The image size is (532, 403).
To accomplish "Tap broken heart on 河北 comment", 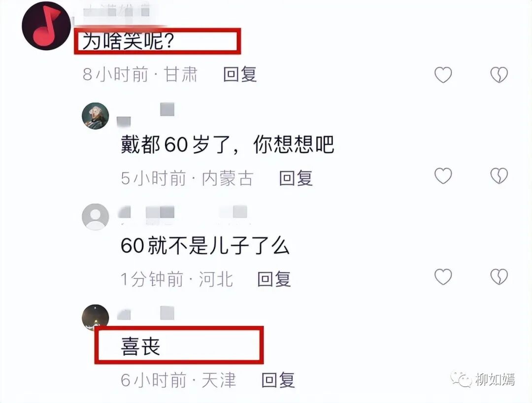I will click(499, 277).
